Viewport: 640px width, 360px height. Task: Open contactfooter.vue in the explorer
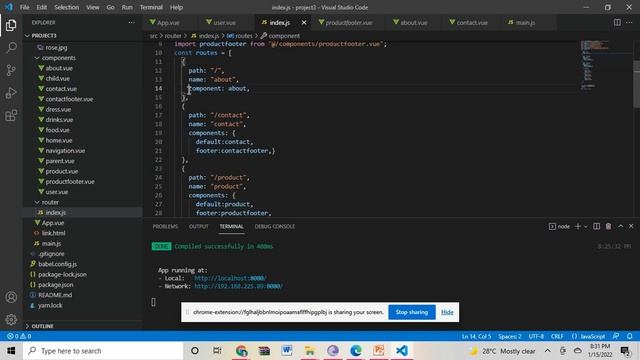pos(69,99)
